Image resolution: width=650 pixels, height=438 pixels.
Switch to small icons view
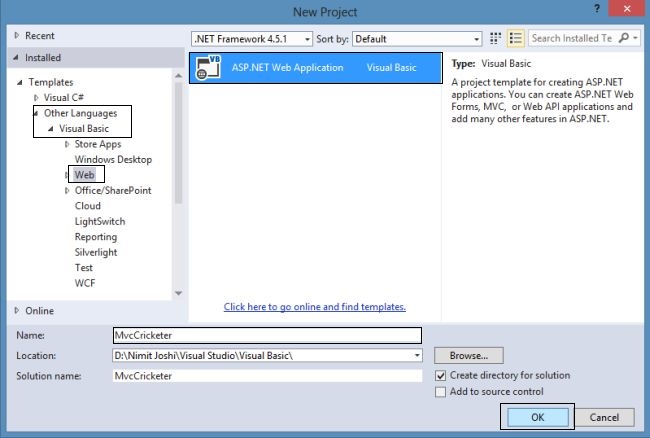click(495, 39)
